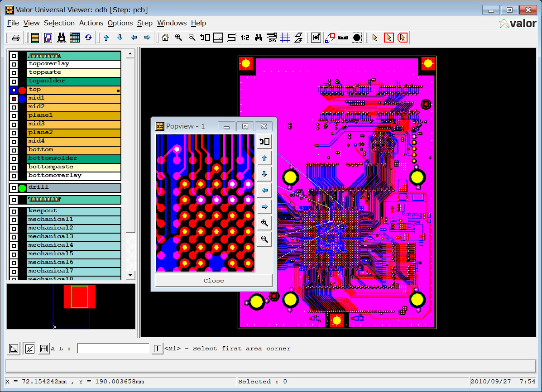Click the overview thumbnail map
The height and width of the screenshot is (392, 542).
[x=71, y=306]
